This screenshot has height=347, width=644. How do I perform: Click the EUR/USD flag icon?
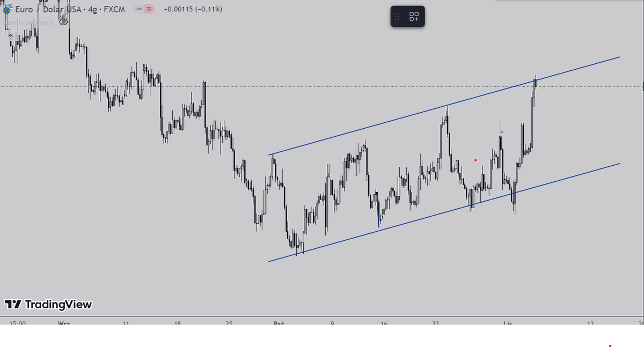[x=7, y=9]
